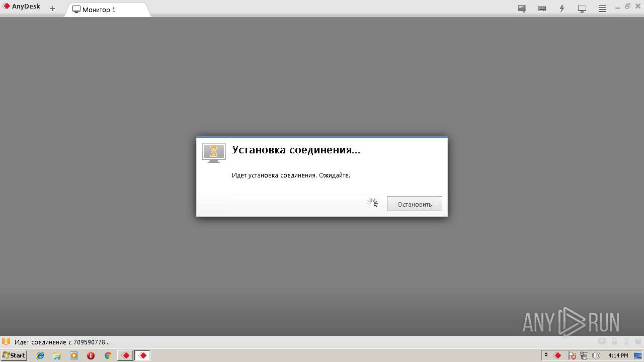Click the lock icon in status bar
The width and height of the screenshot is (644, 362).
click(614, 341)
